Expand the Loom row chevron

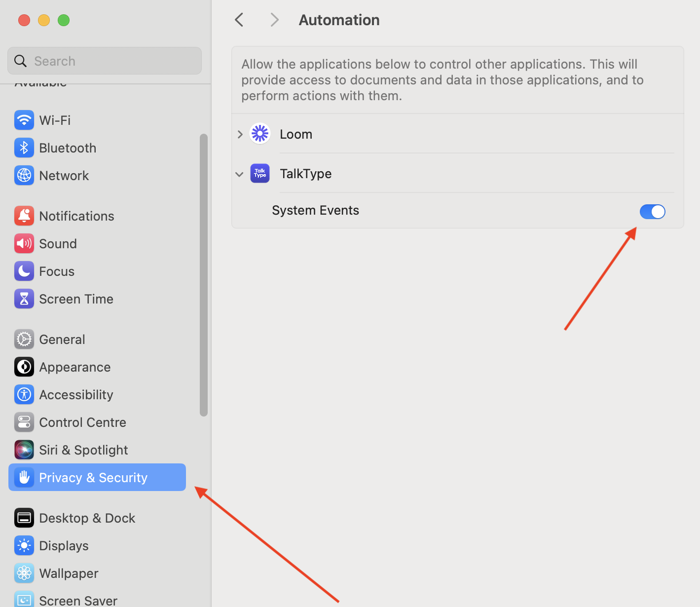click(240, 134)
